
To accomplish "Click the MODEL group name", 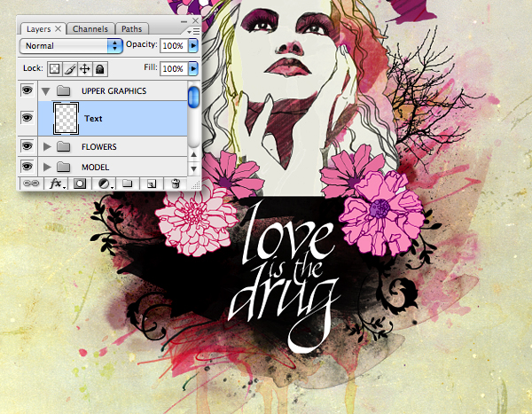I will pyautogui.click(x=96, y=168).
